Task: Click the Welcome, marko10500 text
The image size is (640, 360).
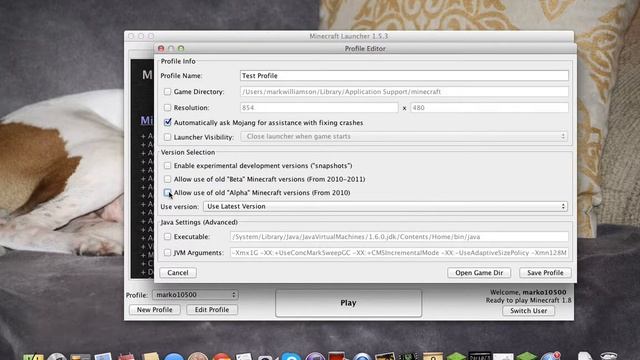Action: tap(528, 292)
